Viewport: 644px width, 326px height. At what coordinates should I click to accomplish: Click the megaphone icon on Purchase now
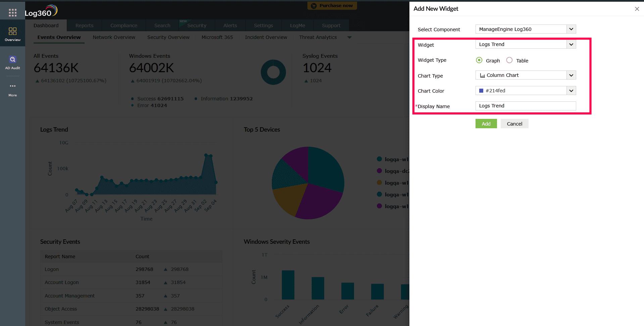coord(313,5)
